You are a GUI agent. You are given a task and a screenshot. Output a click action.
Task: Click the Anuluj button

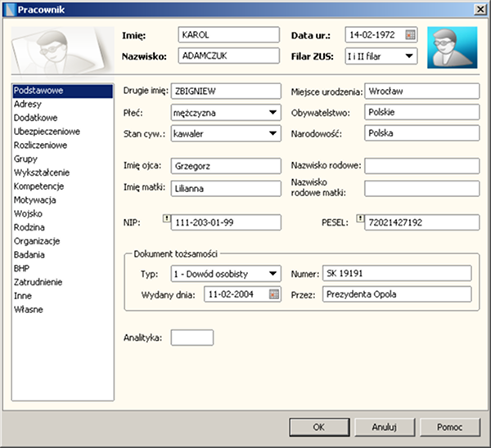click(x=384, y=427)
